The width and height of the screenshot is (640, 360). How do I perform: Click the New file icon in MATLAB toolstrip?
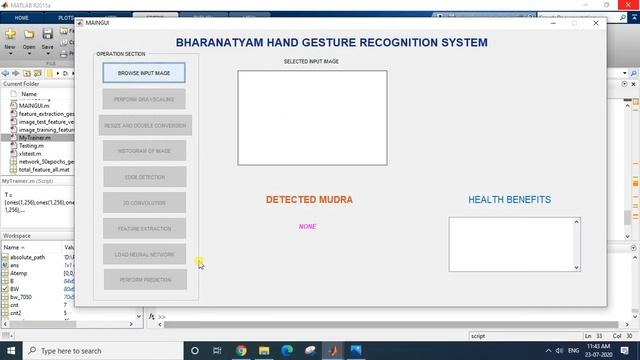[x=10, y=34]
